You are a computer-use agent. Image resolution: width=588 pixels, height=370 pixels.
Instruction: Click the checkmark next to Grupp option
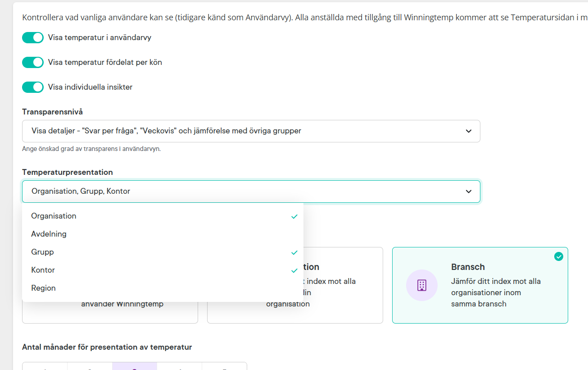click(x=294, y=252)
